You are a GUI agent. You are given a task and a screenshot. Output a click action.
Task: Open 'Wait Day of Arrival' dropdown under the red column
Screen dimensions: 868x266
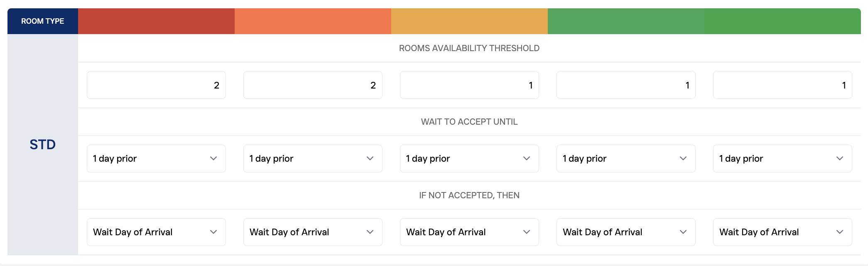pos(156,232)
